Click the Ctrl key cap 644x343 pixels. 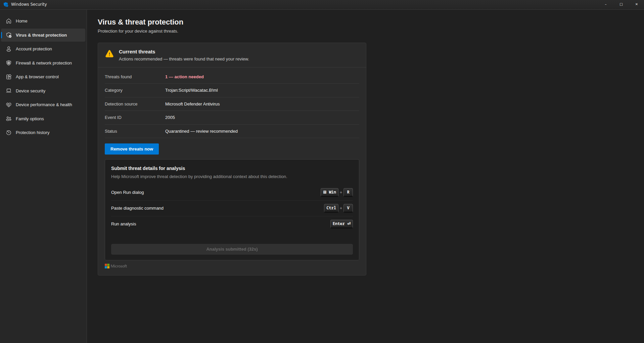click(331, 208)
